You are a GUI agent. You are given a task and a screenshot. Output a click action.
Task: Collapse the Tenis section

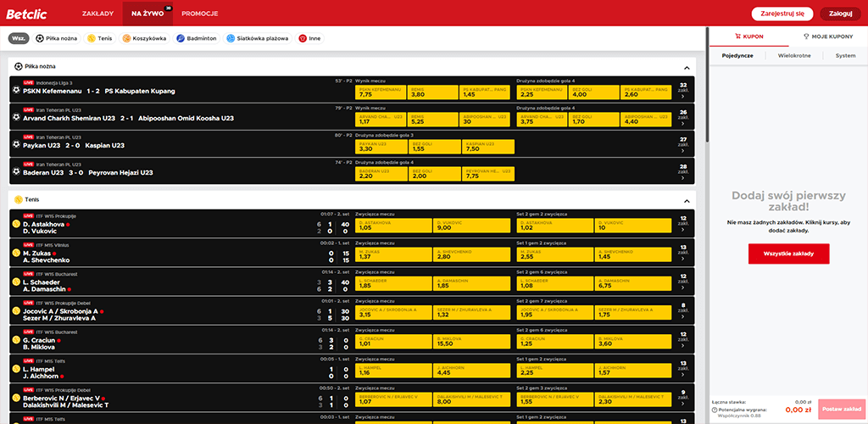tap(687, 201)
